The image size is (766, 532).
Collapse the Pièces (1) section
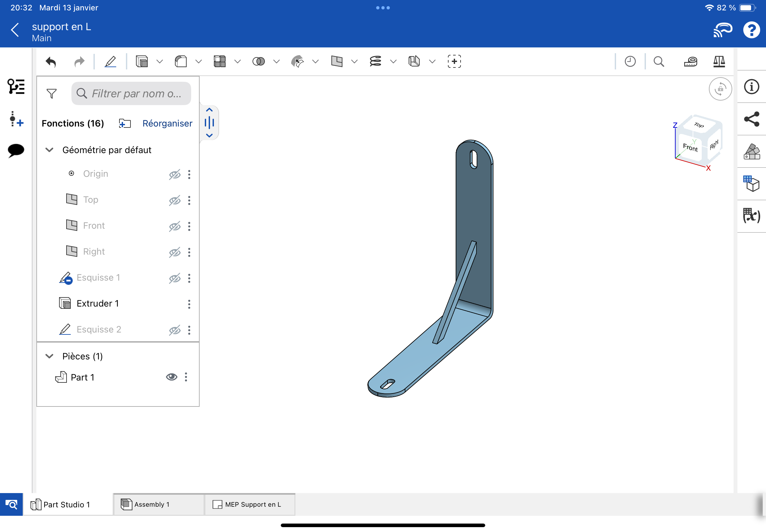(49, 356)
